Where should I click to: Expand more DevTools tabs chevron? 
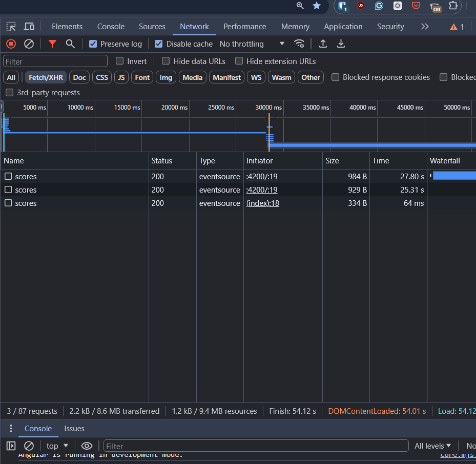point(424,27)
